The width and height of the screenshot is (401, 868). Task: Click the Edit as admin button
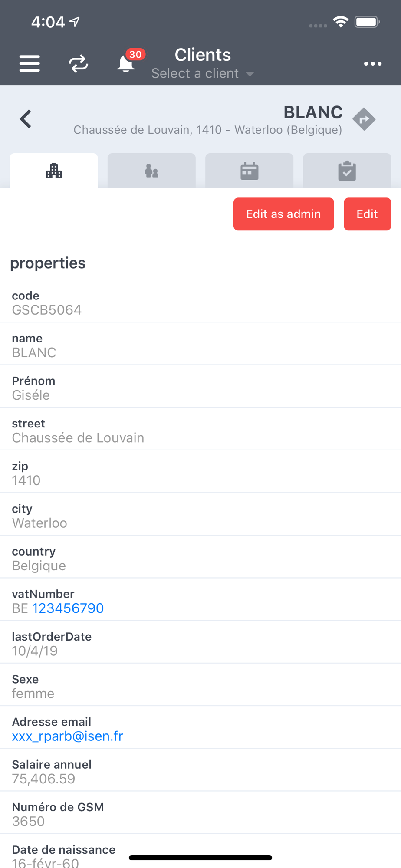coord(283,214)
